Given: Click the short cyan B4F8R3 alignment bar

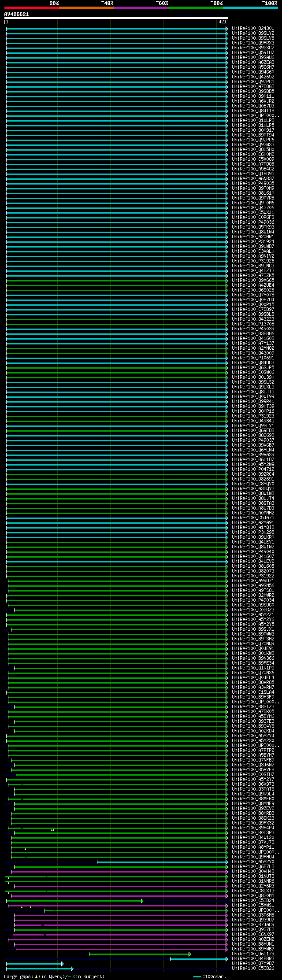Looking at the screenshot, I should tap(198, 959).
